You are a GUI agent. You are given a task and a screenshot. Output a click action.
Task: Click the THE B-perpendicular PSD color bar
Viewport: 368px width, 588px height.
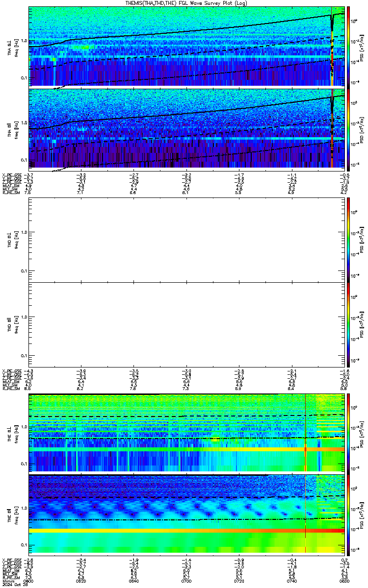(x=348, y=433)
